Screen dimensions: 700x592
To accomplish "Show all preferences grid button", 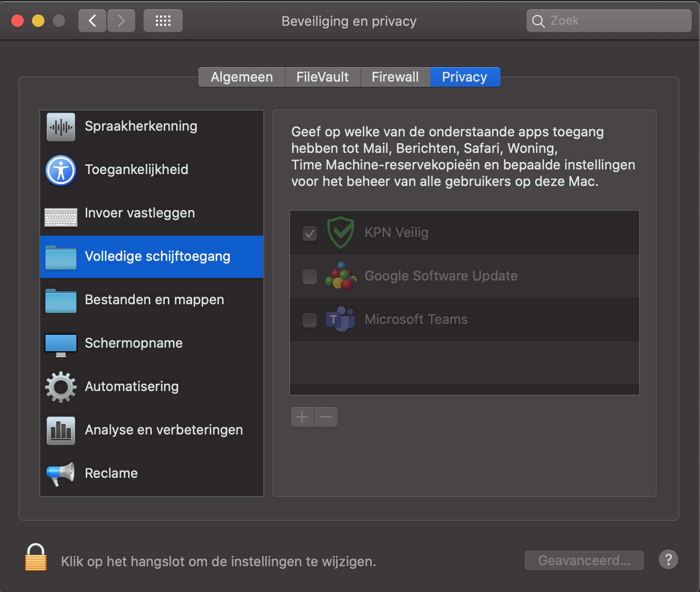I will [163, 21].
